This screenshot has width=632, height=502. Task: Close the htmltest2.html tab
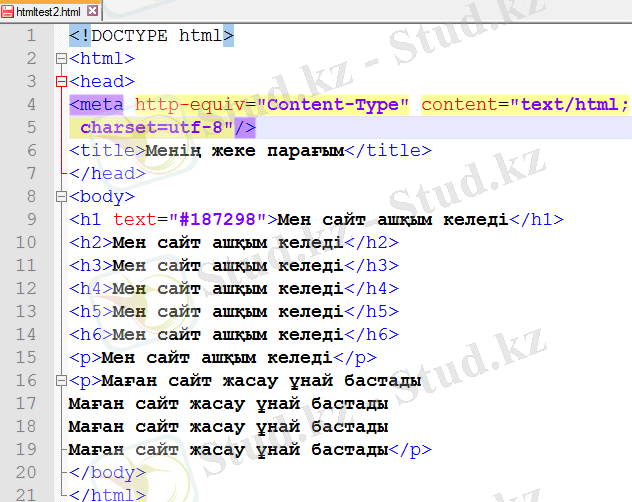point(92,11)
